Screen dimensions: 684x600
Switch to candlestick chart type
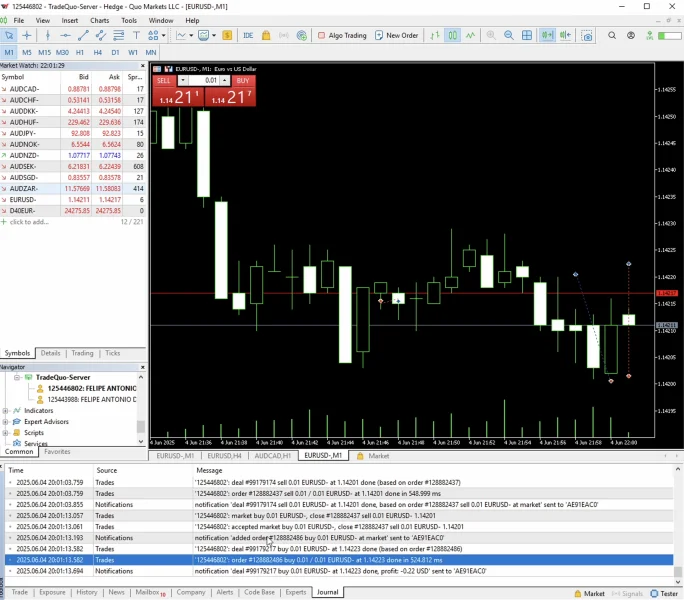453,35
